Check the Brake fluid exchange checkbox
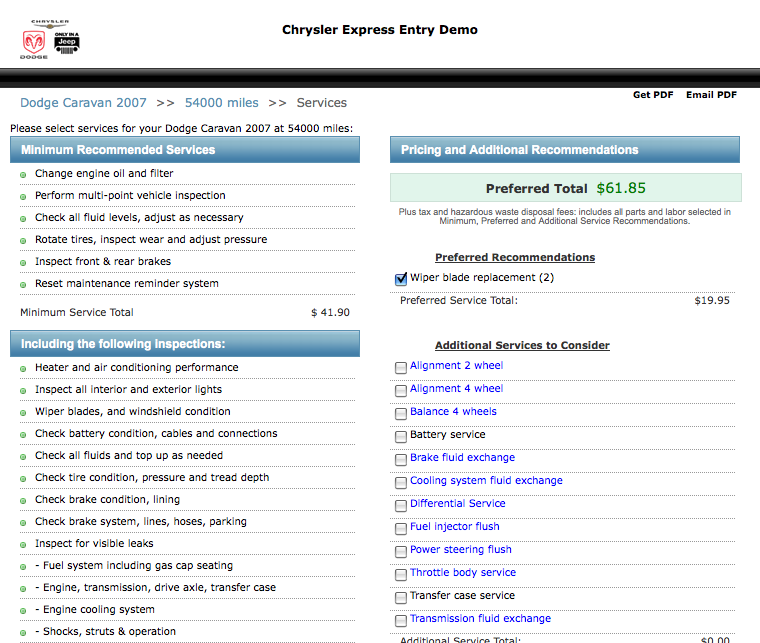This screenshot has width=760, height=643. coord(401,460)
